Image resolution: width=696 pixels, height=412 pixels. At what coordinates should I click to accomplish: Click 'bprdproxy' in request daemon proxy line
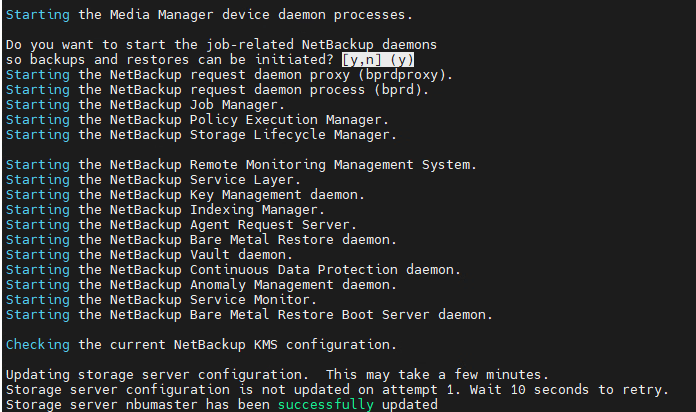pos(402,75)
